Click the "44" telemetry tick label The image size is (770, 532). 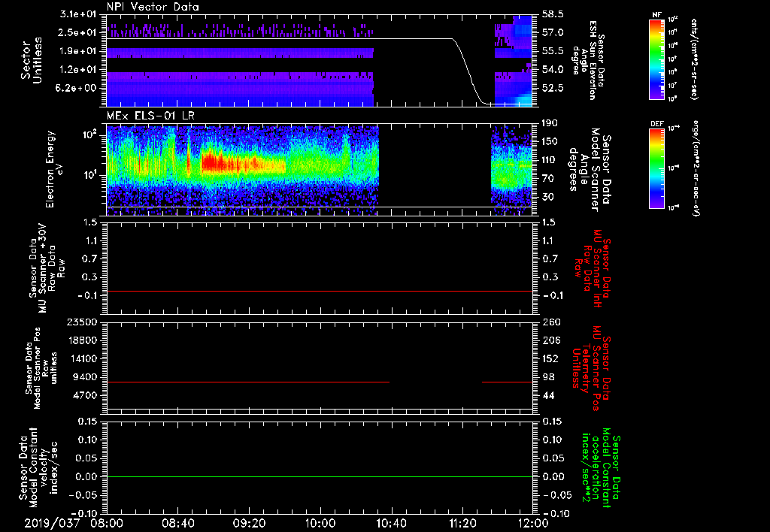(x=548, y=396)
